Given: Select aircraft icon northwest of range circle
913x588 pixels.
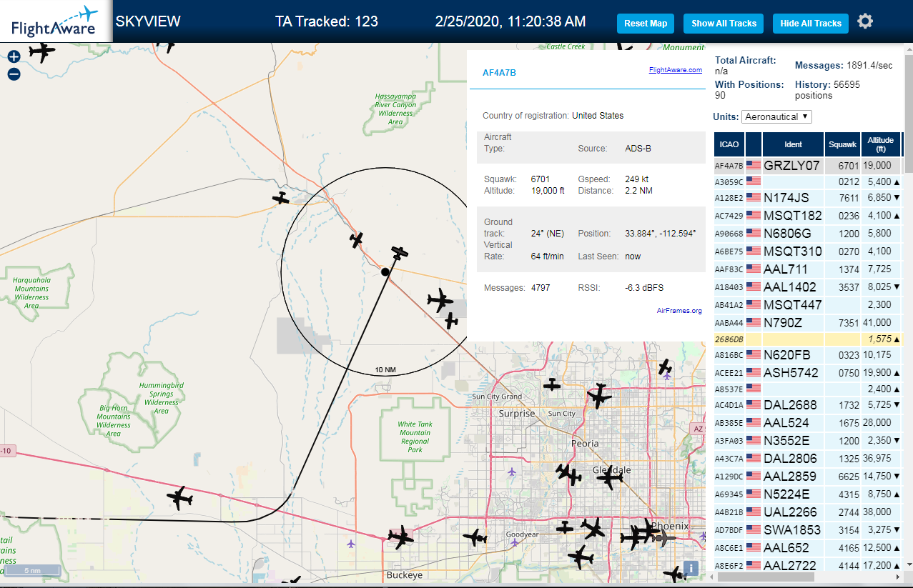Looking at the screenshot, I should (x=282, y=198).
